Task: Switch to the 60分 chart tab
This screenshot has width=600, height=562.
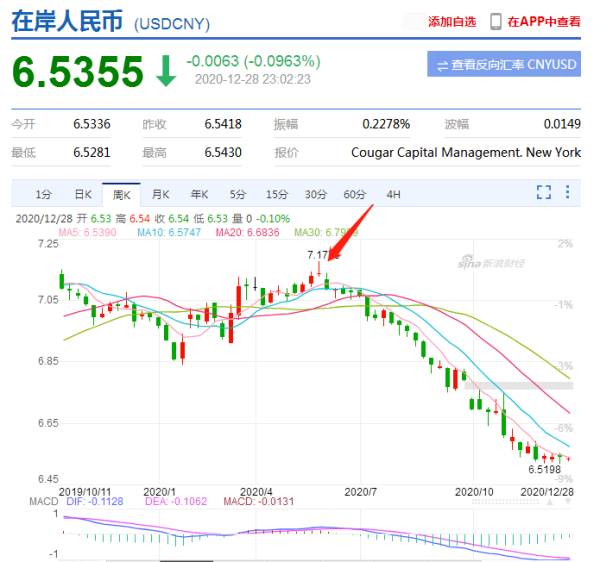Action: pyautogui.click(x=354, y=194)
